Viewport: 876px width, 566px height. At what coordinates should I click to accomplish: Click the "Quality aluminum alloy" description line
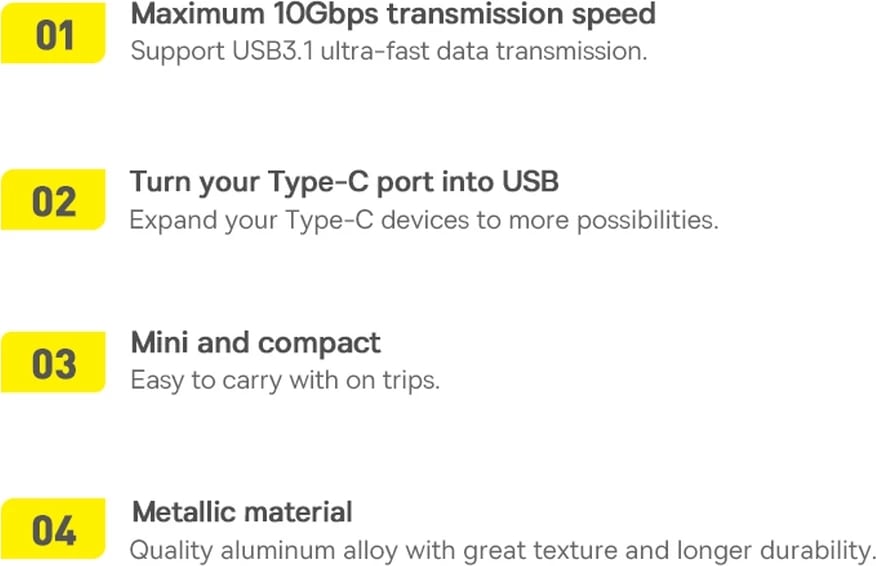(x=502, y=550)
